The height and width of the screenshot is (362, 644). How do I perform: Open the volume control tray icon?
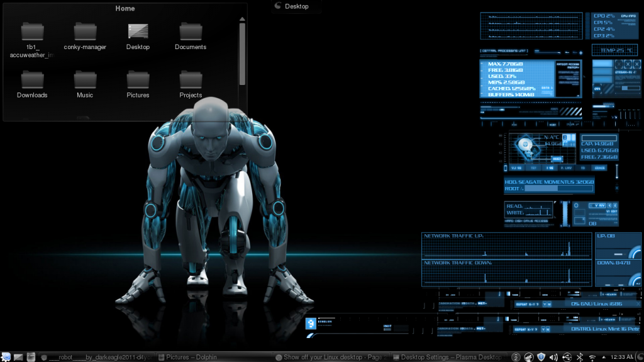coord(553,357)
